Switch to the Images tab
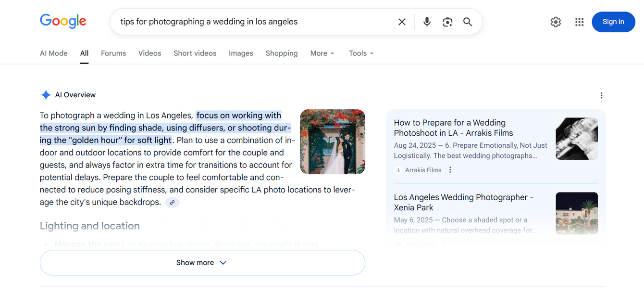 241,53
